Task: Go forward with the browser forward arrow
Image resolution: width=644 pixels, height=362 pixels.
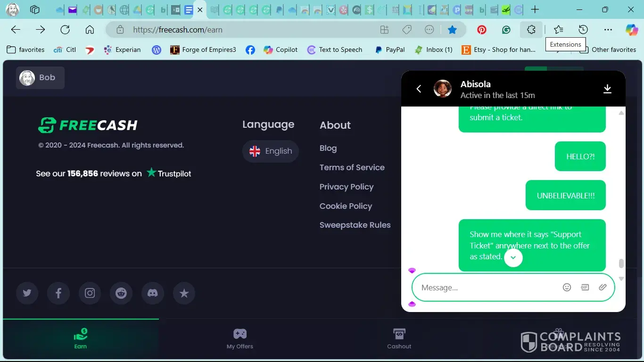Action: pyautogui.click(x=41, y=30)
